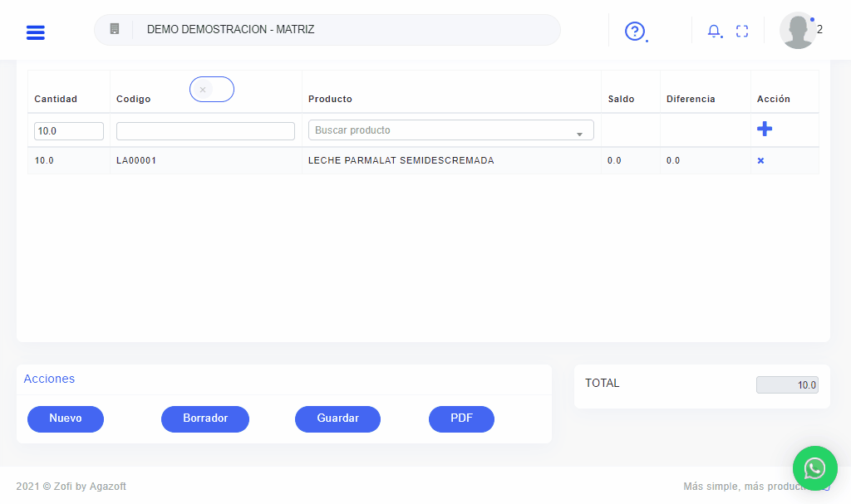This screenshot has height=504, width=851.
Task: Toggle fullscreen mode icon
Action: 742,32
